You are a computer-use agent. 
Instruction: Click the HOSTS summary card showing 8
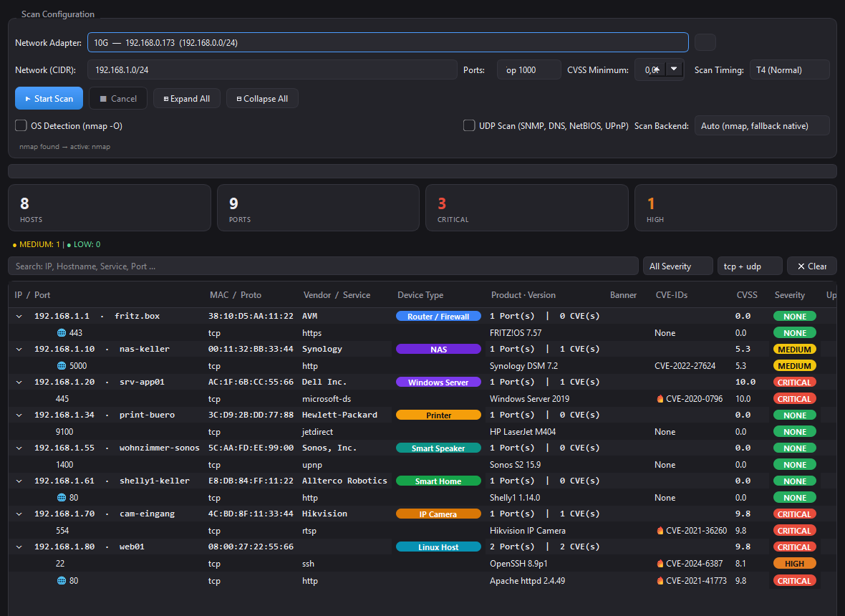coord(110,208)
